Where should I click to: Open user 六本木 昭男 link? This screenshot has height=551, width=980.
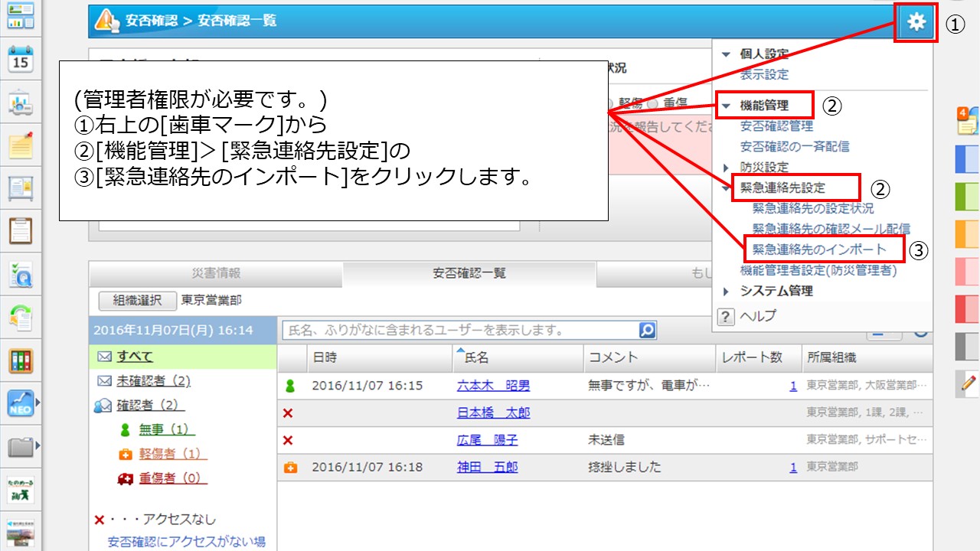pos(493,386)
